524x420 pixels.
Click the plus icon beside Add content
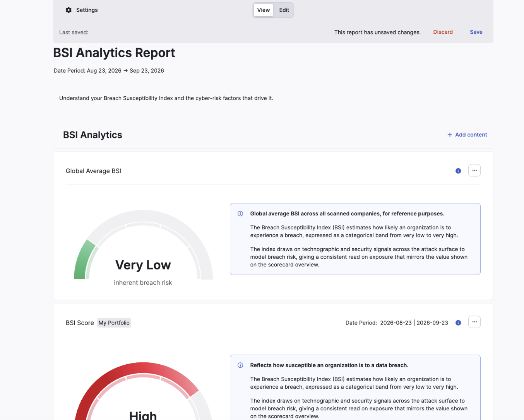click(x=450, y=135)
